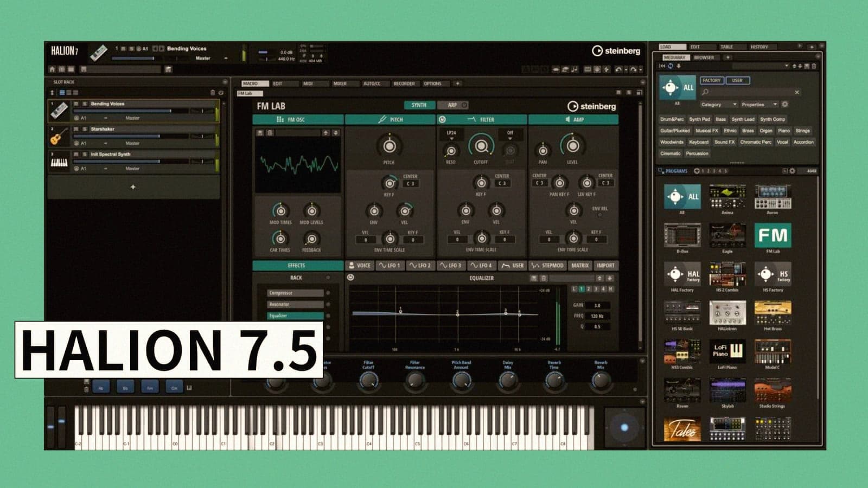The height and width of the screenshot is (488, 868).
Task: Click the MediaBay results settings gear icon
Action: 792,171
